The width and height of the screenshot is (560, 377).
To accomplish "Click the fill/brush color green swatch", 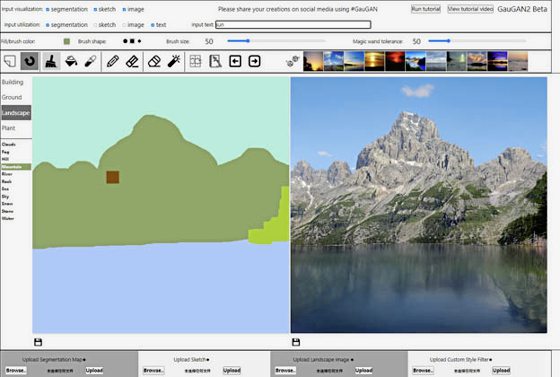I will (67, 41).
